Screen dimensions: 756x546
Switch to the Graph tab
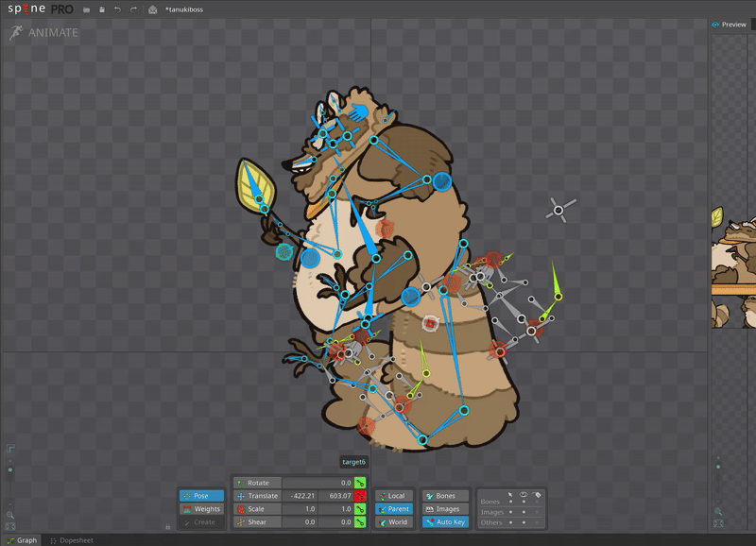[x=23, y=540]
